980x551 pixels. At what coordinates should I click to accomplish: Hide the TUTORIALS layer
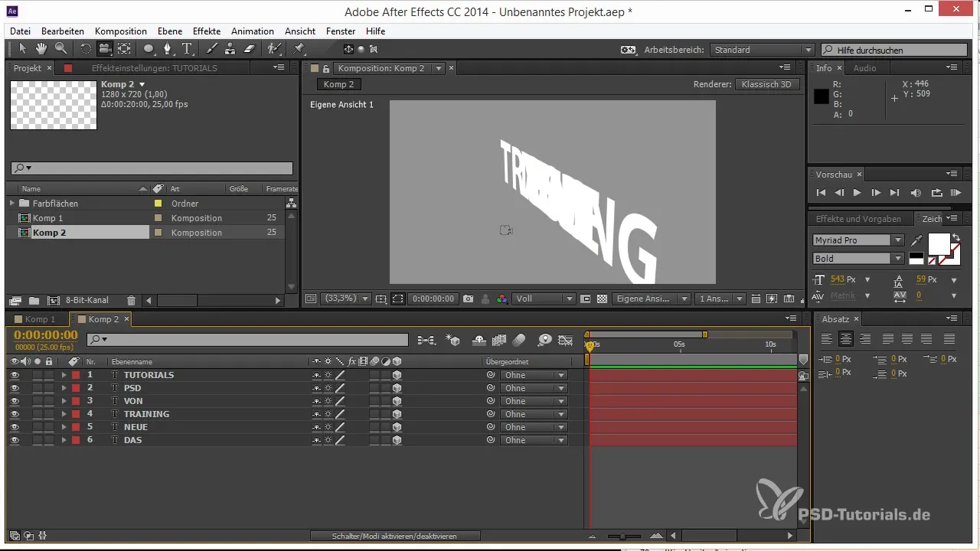[x=15, y=375]
